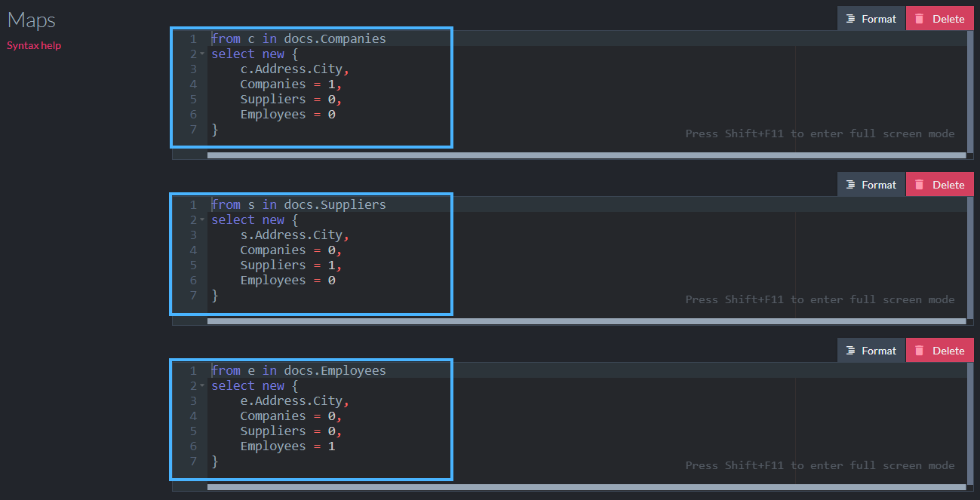This screenshot has width=980, height=500.
Task: Click horizontal scrollbar of the Suppliers map editor
Action: point(586,321)
